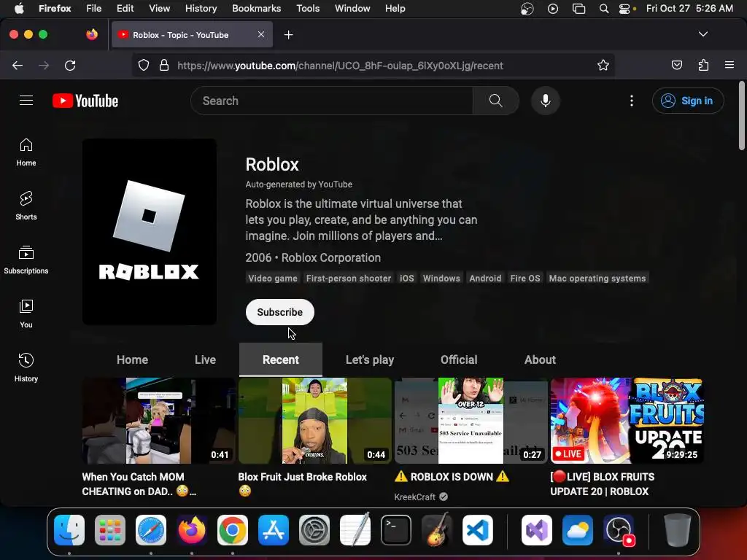Open System Settings from the Dock
Screen dimensions: 747x560
pyautogui.click(x=314, y=530)
